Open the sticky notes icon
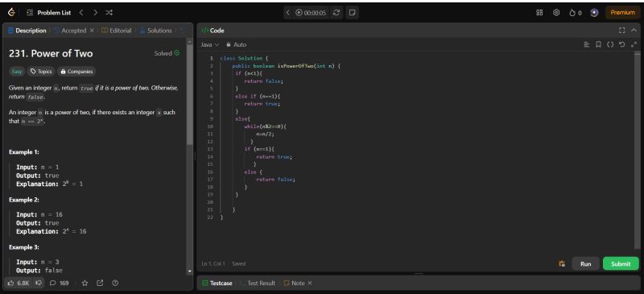The width and height of the screenshot is (644, 294). (352, 13)
